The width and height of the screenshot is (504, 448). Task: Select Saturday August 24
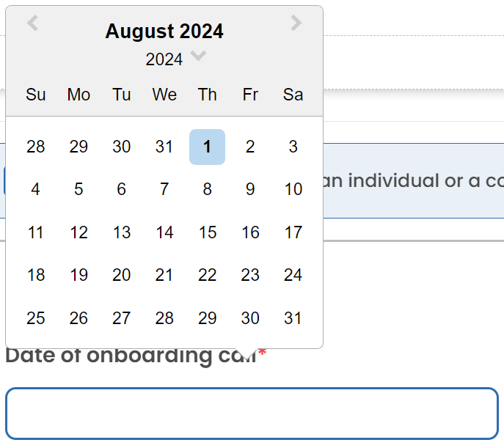(x=293, y=275)
